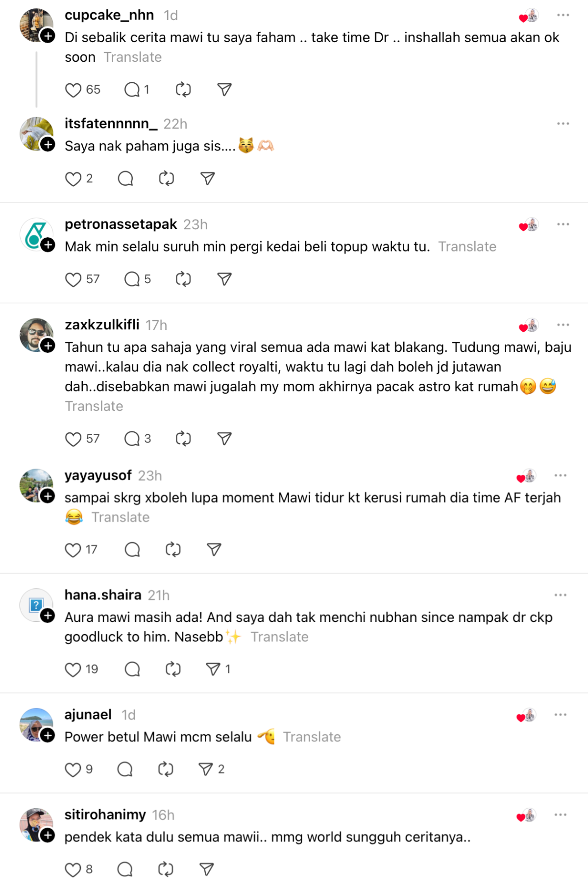Share hana.shaira's comment via the send icon

click(x=213, y=669)
